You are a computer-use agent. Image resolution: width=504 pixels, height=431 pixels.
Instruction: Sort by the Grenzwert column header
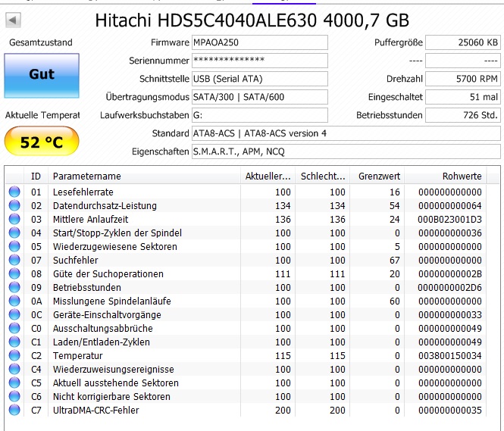[377, 176]
